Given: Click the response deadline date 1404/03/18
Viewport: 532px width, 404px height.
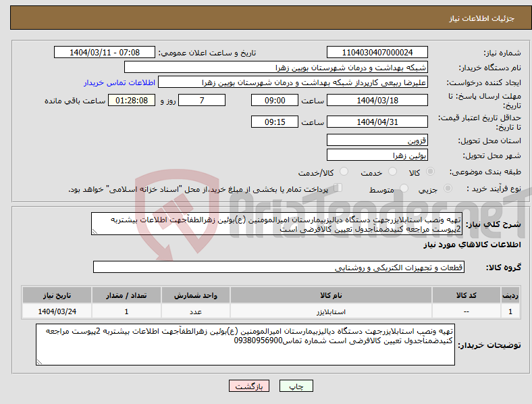Looking at the screenshot, I should coord(377,100).
